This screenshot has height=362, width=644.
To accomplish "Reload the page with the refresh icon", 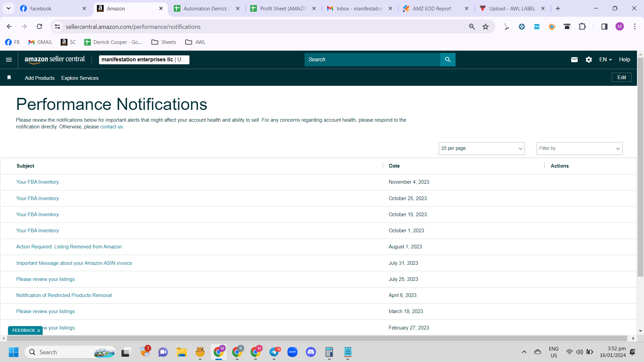I will click(x=40, y=26).
